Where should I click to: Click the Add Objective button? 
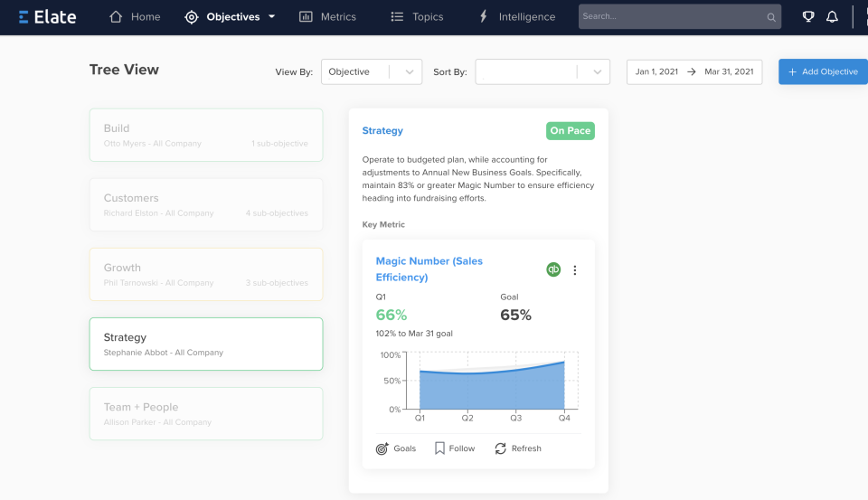pyautogui.click(x=823, y=71)
